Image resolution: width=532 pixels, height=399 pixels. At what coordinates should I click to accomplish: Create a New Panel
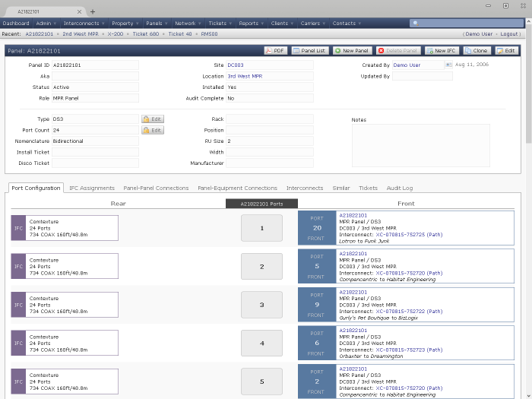click(352, 50)
